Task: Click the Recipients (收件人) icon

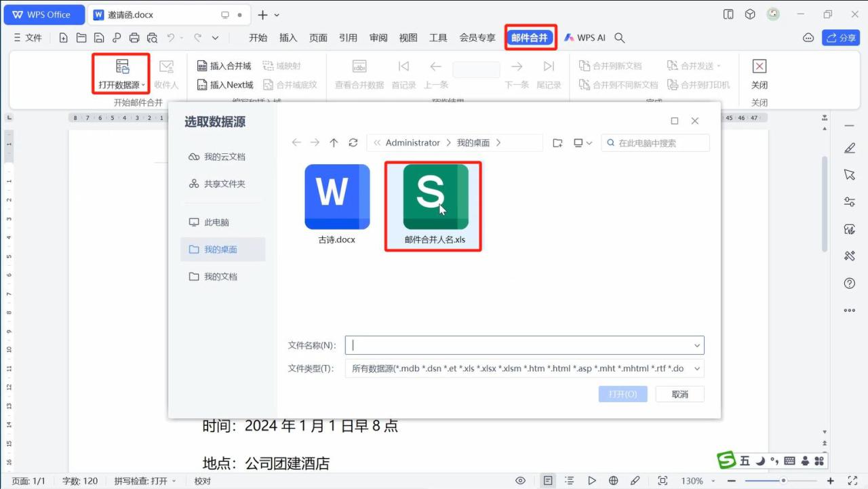Action: click(166, 66)
